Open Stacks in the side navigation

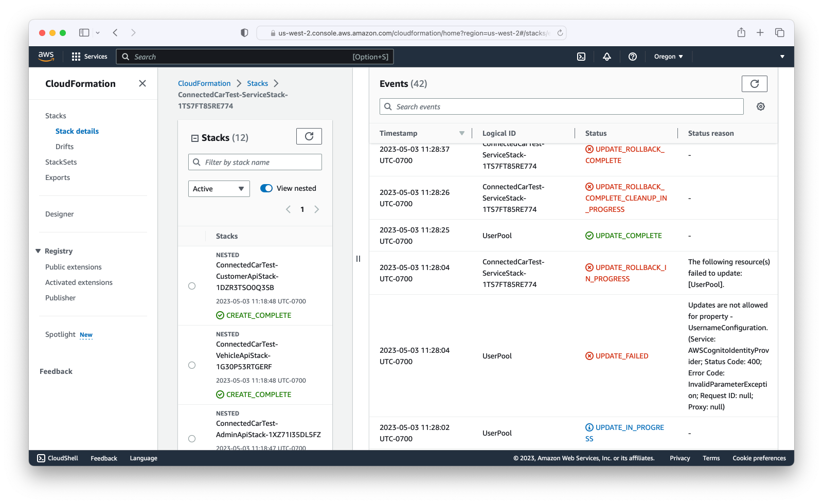coord(56,116)
